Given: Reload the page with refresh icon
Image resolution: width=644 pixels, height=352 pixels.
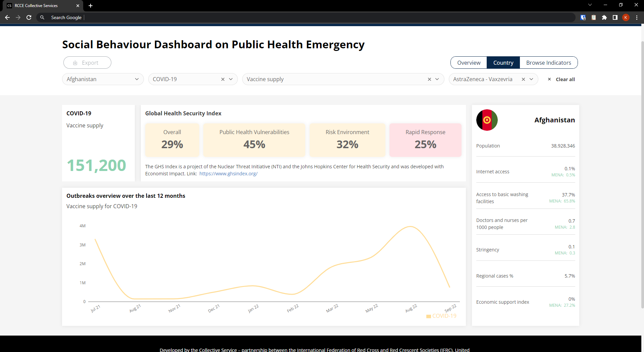Looking at the screenshot, I should pos(29,17).
